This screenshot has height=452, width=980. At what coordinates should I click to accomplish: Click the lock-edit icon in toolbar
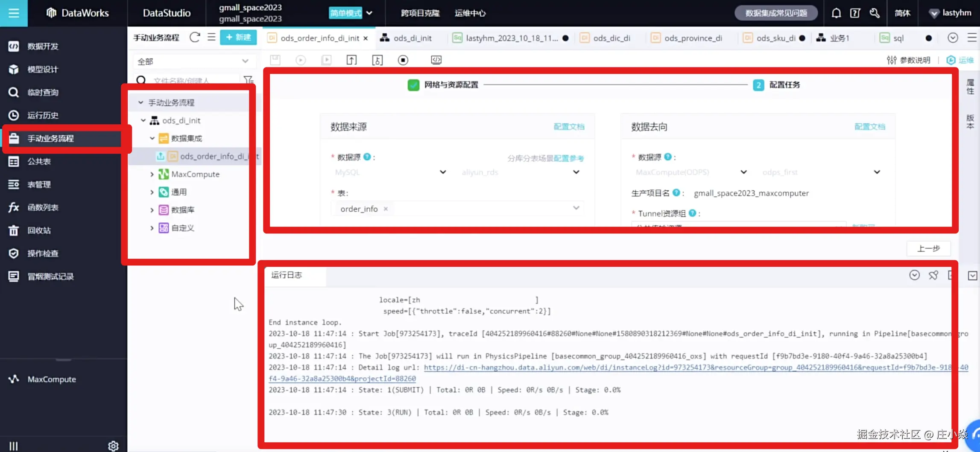click(x=377, y=60)
